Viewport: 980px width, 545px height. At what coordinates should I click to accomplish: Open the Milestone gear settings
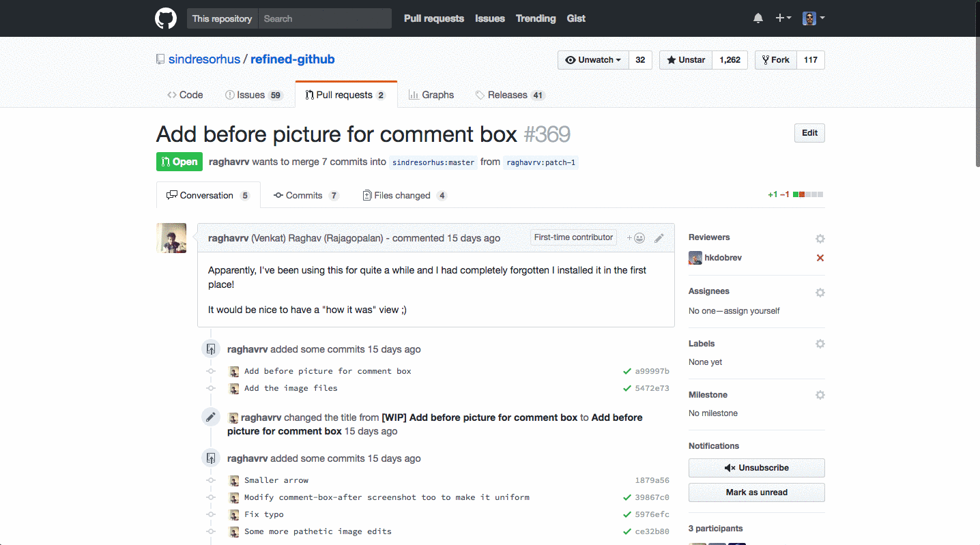pyautogui.click(x=820, y=395)
